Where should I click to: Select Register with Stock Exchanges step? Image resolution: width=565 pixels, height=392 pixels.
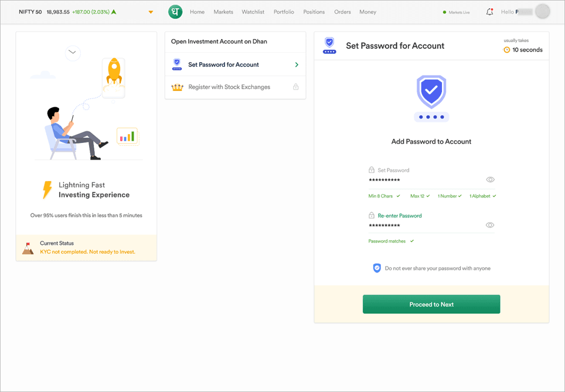[229, 87]
